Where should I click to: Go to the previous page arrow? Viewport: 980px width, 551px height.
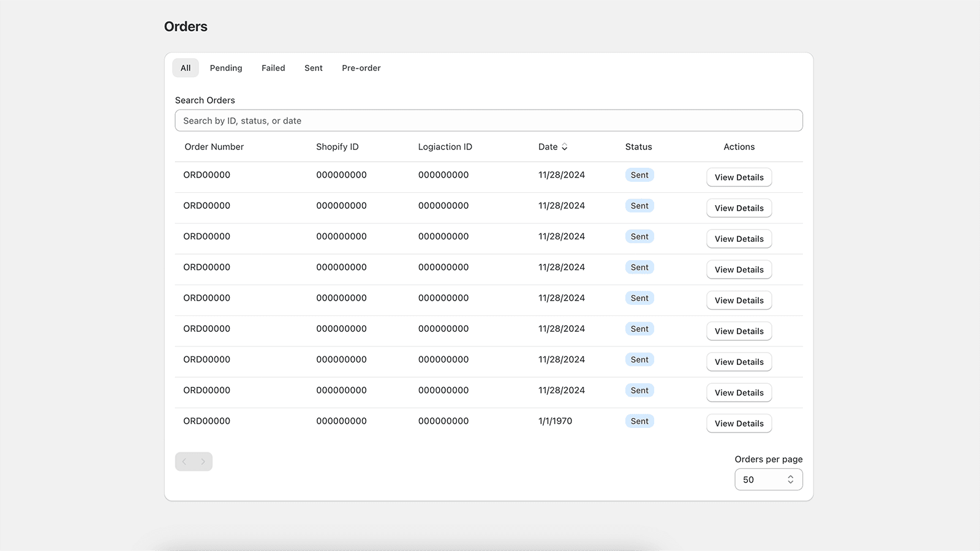click(x=184, y=462)
